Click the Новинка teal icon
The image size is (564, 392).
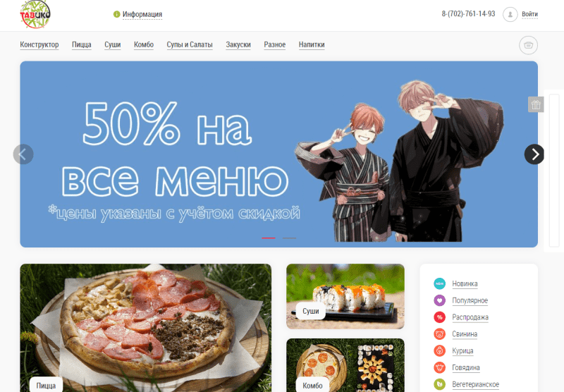tap(439, 283)
